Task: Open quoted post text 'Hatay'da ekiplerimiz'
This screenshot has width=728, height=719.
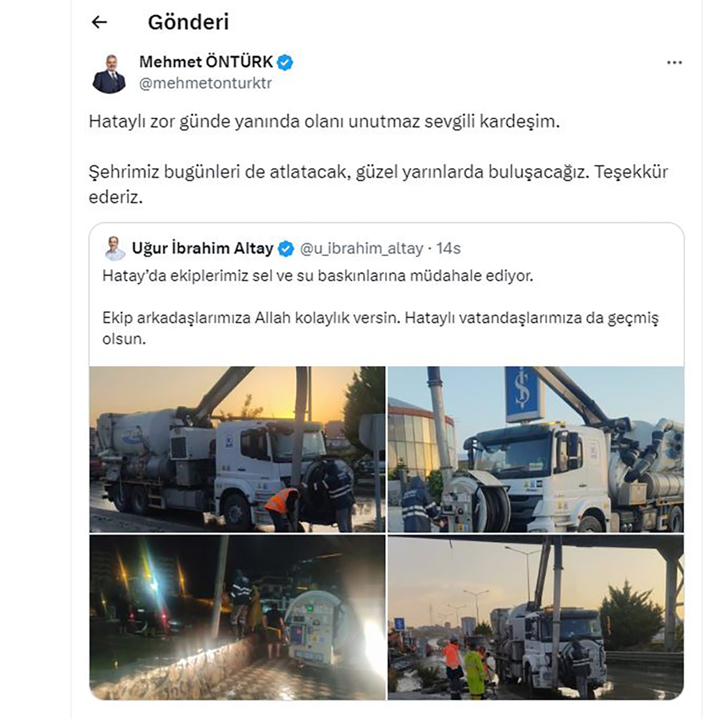Action: point(317,276)
